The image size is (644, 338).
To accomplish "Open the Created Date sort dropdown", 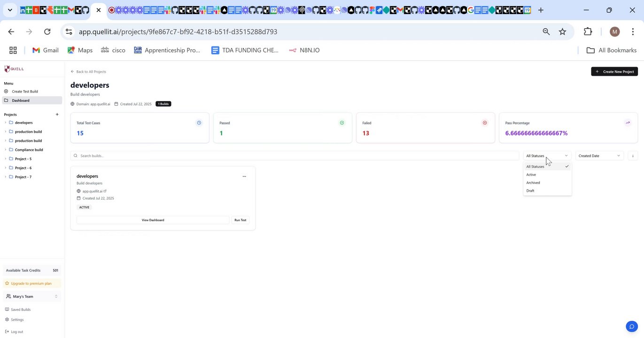I will pyautogui.click(x=599, y=156).
